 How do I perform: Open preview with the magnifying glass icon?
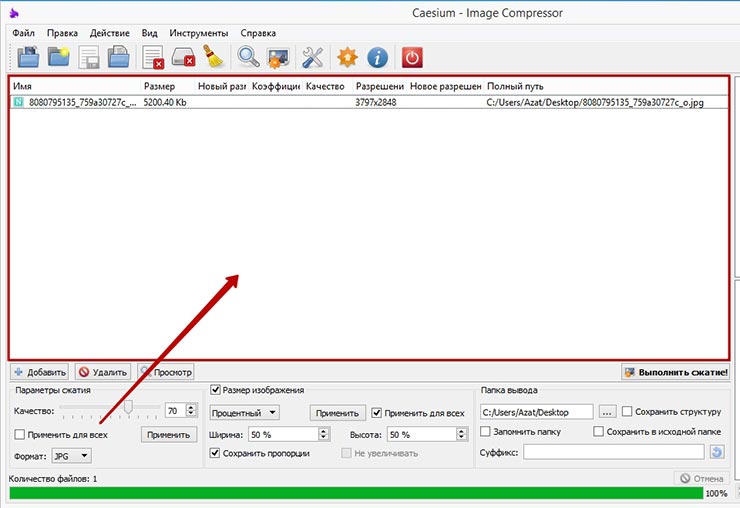247,57
